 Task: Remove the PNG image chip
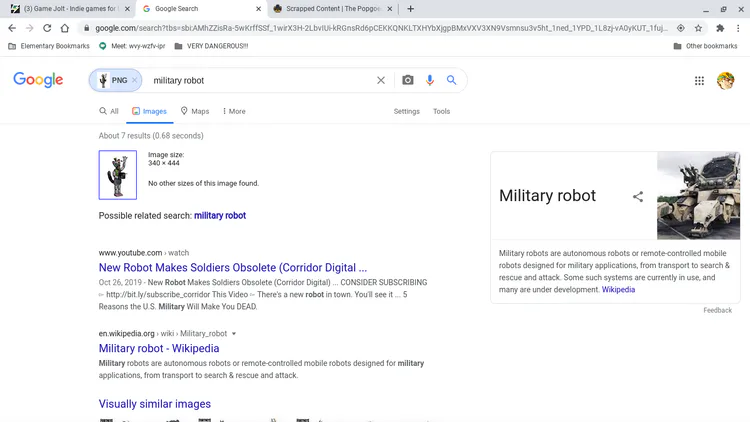tap(134, 80)
